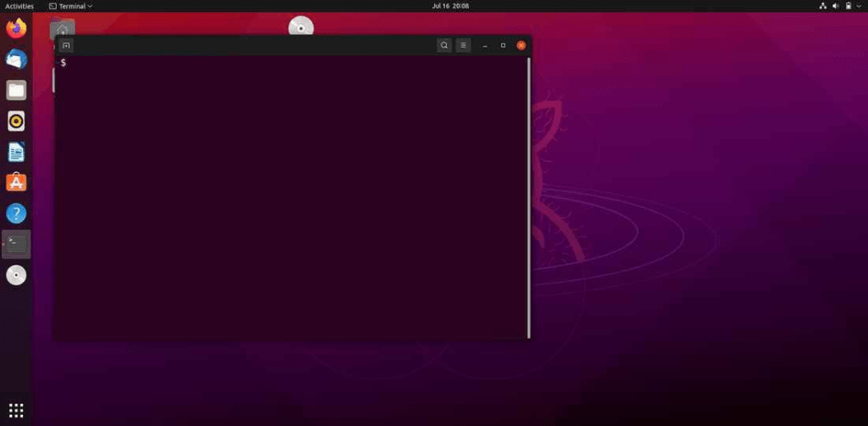Show Applications grid
Image resolution: width=868 pixels, height=426 pixels.
pos(16,410)
